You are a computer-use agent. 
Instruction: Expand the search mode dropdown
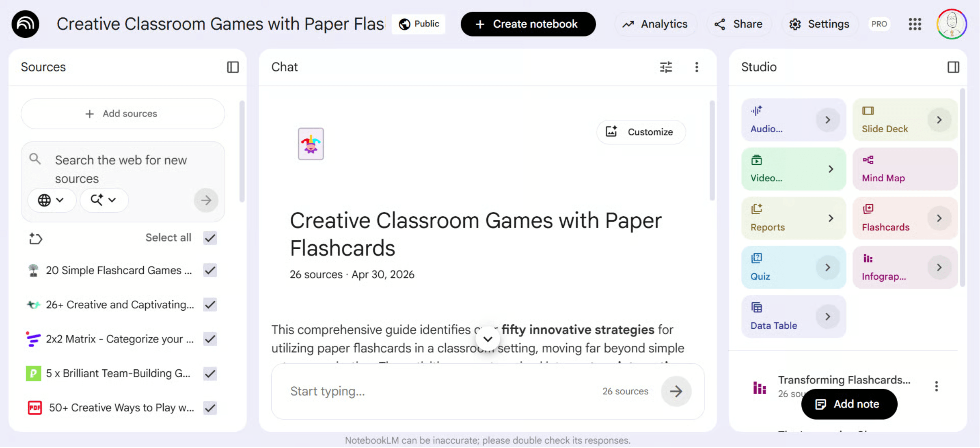(x=104, y=200)
